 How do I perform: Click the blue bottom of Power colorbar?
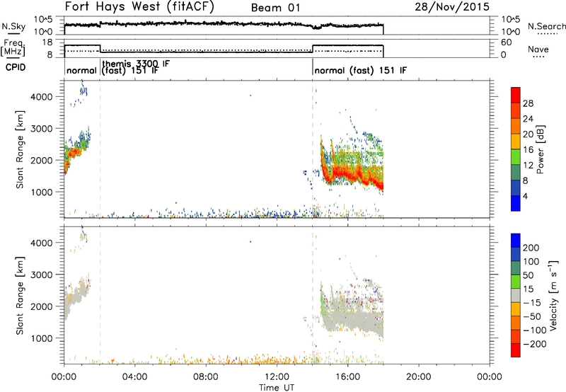coord(516,203)
